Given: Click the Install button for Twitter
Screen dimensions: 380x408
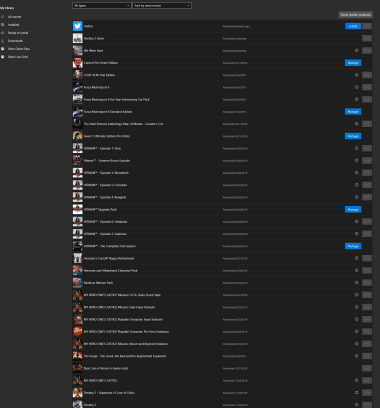Looking at the screenshot, I should click(353, 26).
